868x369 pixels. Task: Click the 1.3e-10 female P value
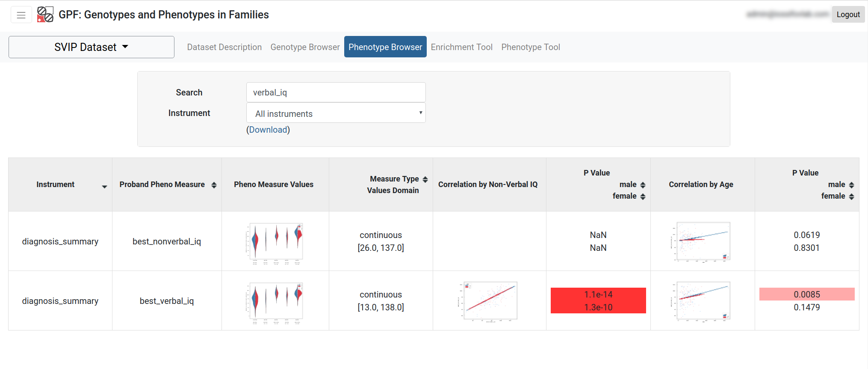click(x=598, y=307)
